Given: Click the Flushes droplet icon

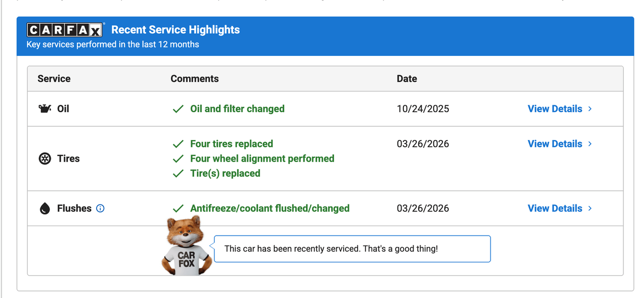Looking at the screenshot, I should pyautogui.click(x=45, y=208).
